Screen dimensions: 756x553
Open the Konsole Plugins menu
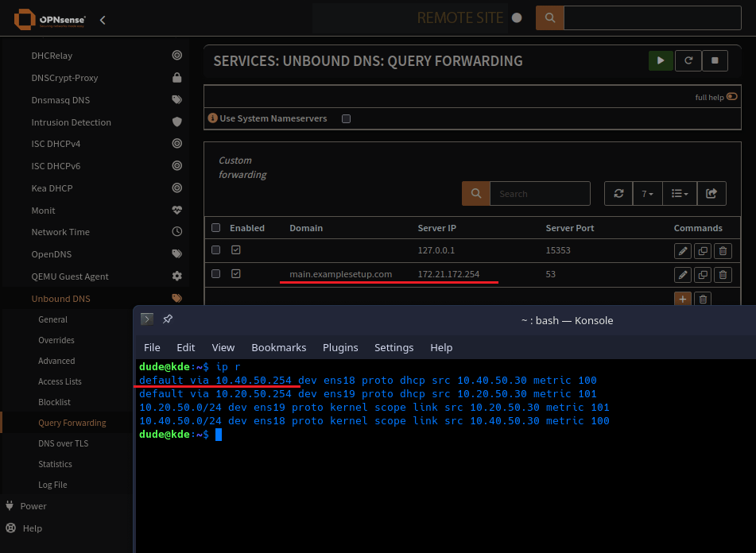(340, 347)
